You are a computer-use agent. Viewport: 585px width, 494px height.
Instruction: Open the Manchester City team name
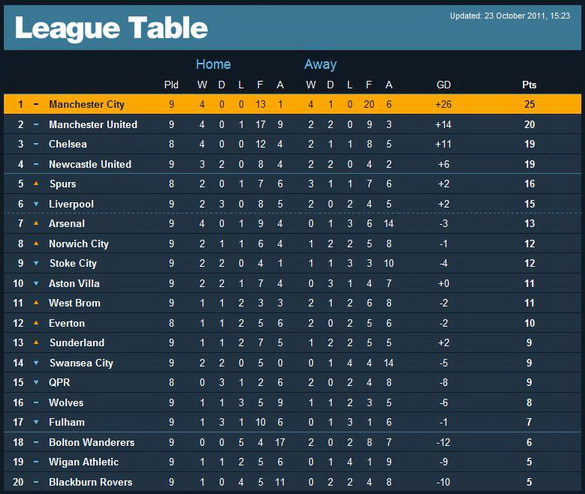click(x=87, y=104)
